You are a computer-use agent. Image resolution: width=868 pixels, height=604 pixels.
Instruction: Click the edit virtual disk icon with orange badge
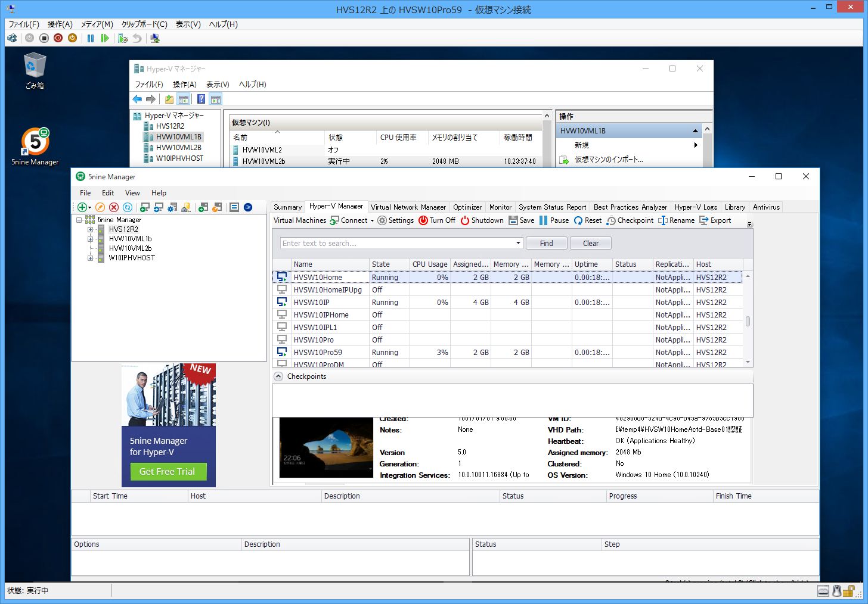[217, 207]
